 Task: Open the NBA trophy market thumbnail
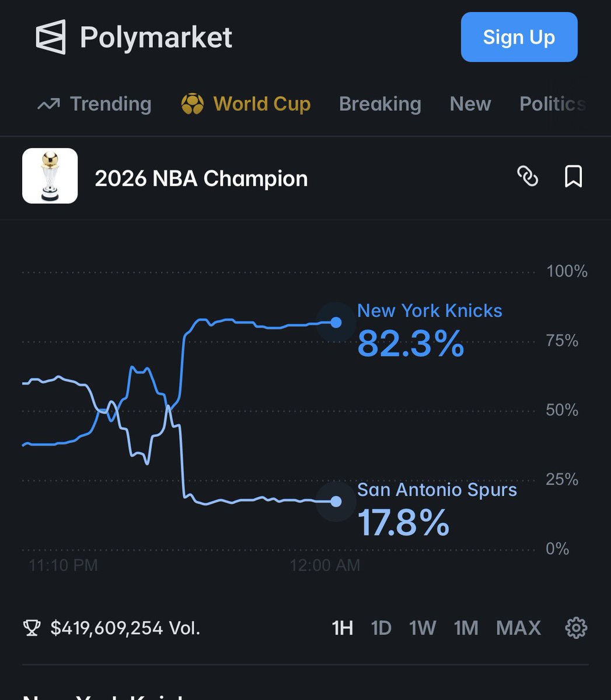[x=50, y=176]
